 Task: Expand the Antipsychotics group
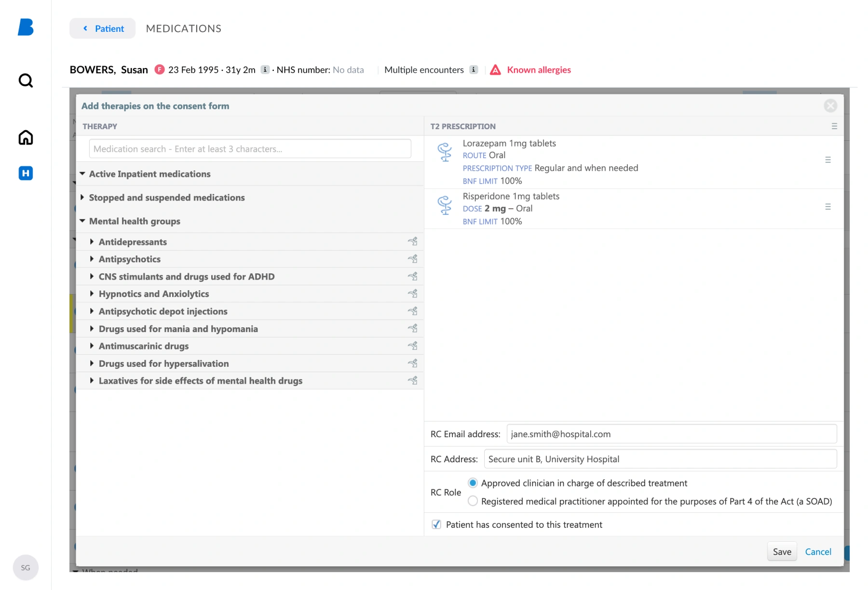tap(92, 259)
